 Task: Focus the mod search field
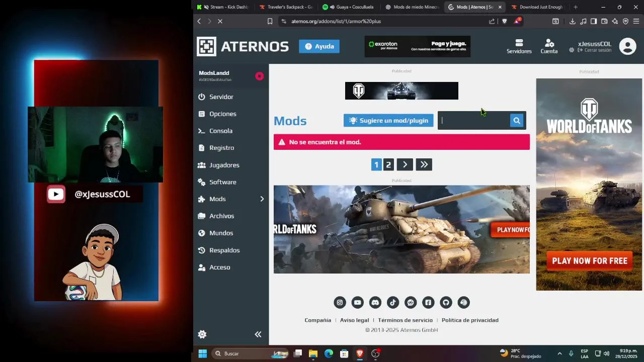474,120
